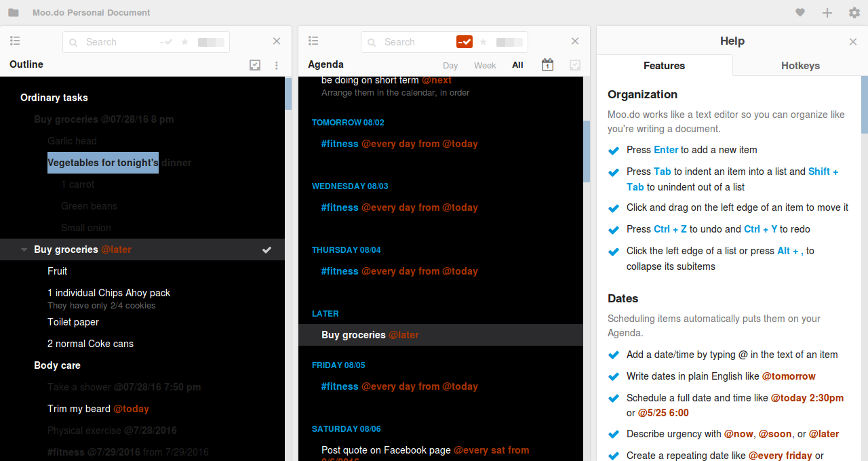Check off Buy groceries @later in Outline
The image size is (868, 461).
pos(267,249)
